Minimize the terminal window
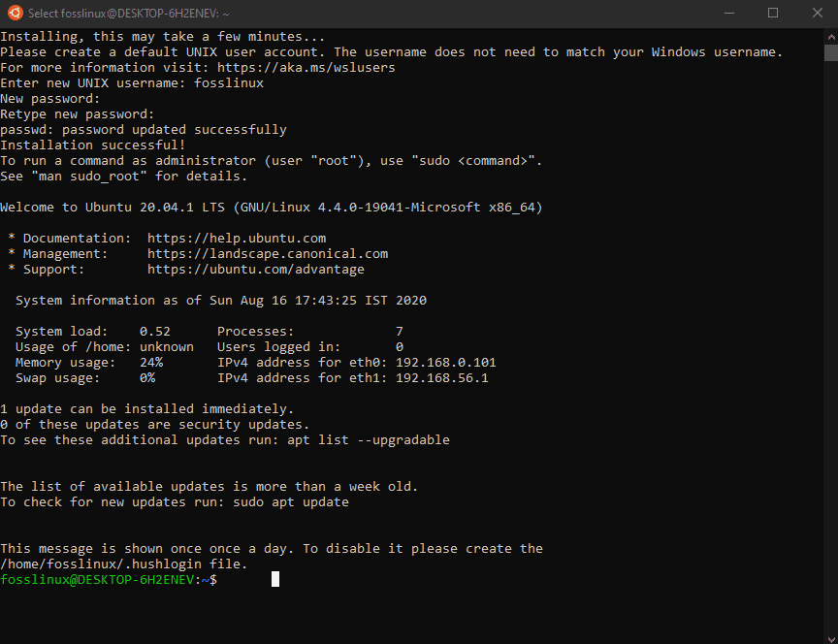This screenshot has height=644, width=838. tap(728, 14)
